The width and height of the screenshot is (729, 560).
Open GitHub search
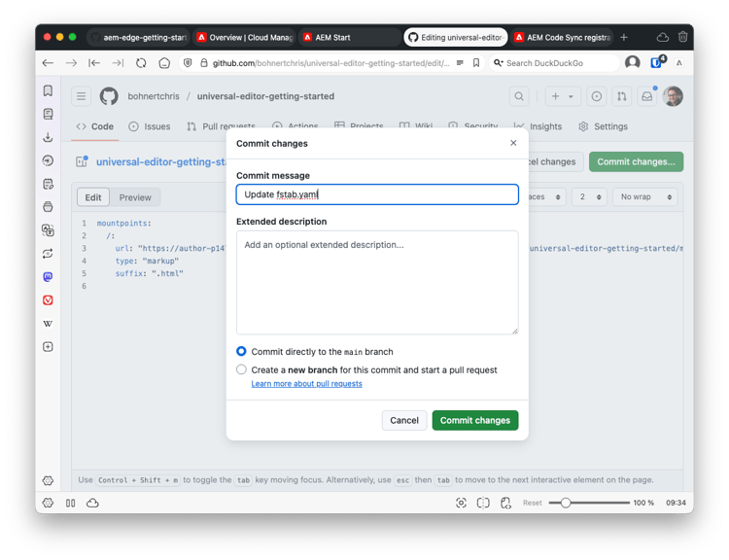pyautogui.click(x=519, y=96)
